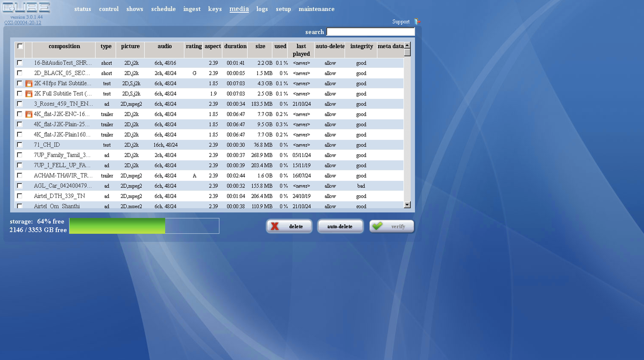
Task: Open the maintenance page
Action: [x=317, y=9]
